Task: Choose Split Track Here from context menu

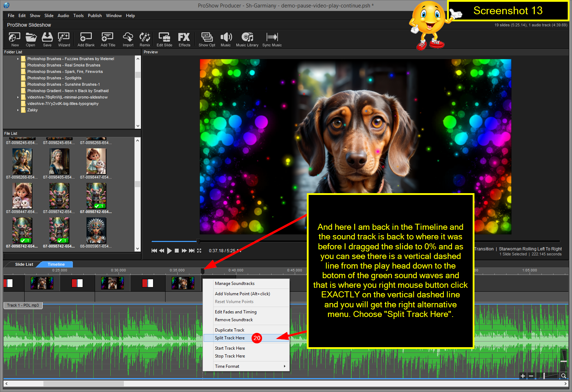Action: tap(246, 338)
